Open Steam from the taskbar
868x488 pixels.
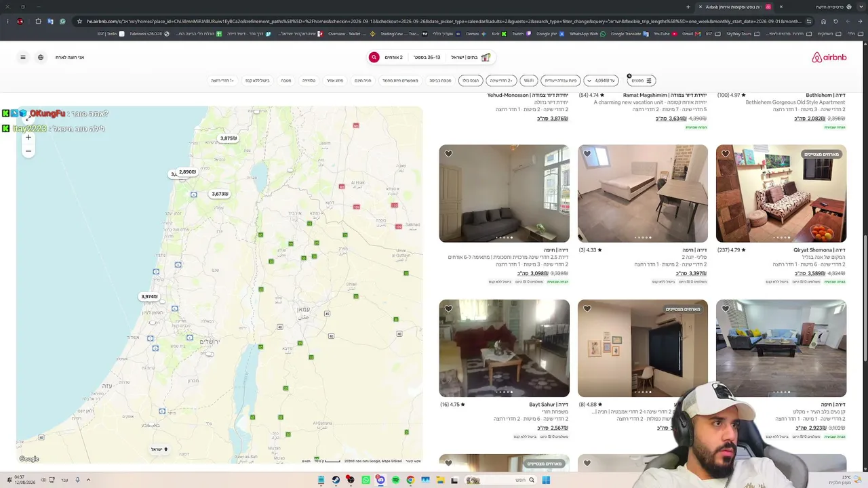point(336,480)
